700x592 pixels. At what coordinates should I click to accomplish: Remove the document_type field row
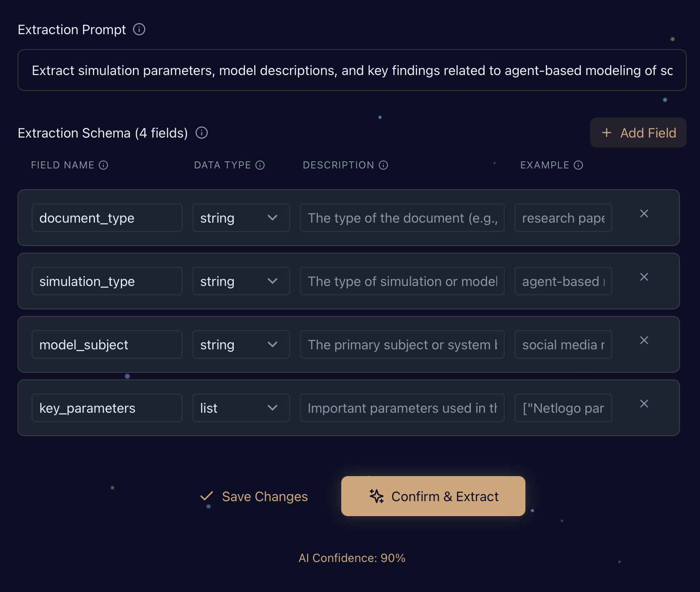(644, 214)
